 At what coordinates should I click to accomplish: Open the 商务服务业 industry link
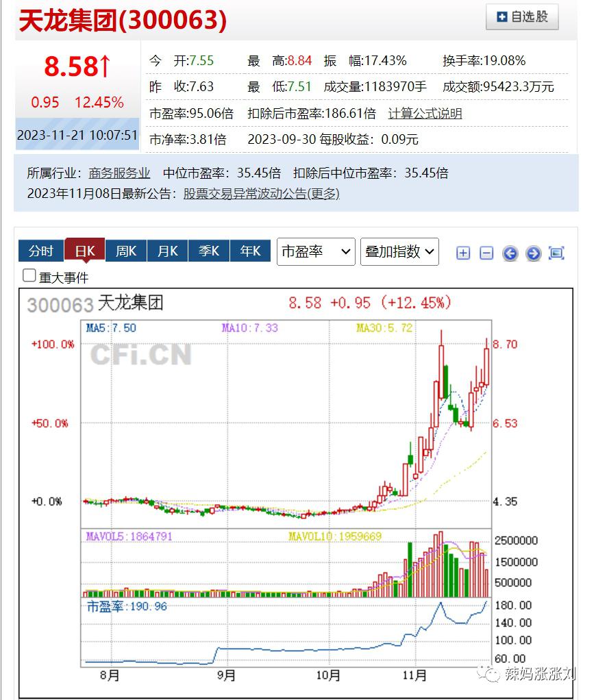(x=119, y=173)
